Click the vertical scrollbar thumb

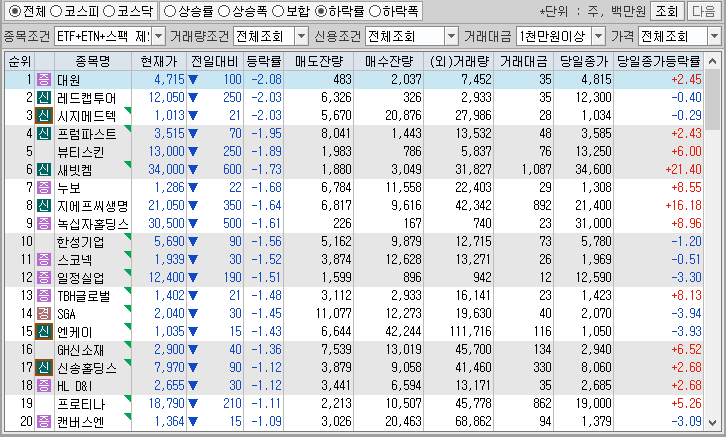[x=713, y=99]
